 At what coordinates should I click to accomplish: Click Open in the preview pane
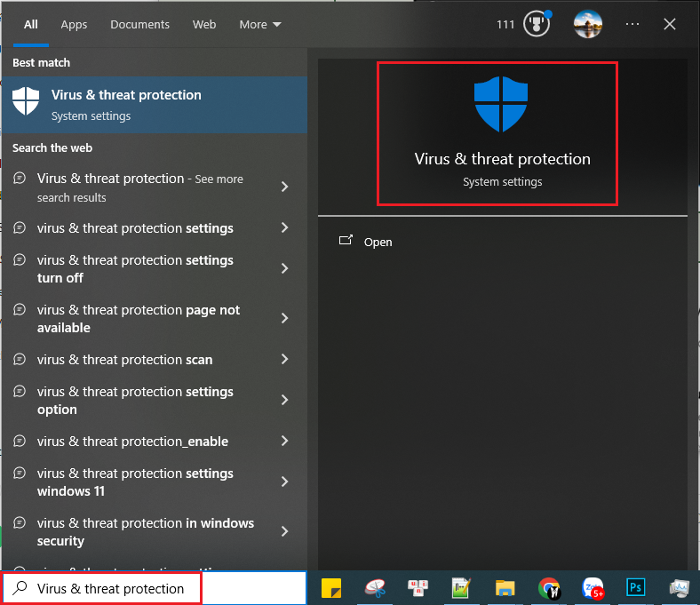tap(378, 242)
